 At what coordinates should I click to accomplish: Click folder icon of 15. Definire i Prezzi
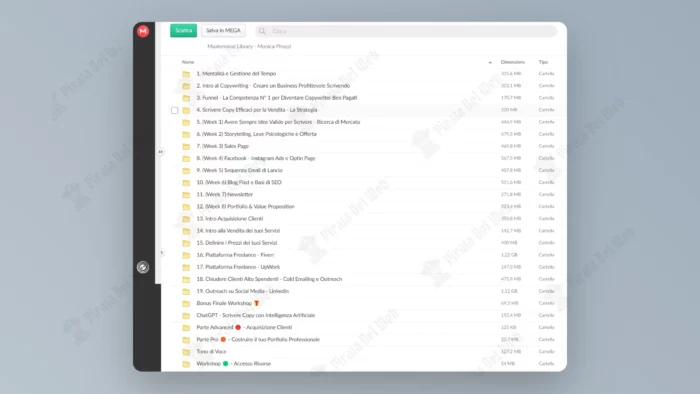coord(186,243)
